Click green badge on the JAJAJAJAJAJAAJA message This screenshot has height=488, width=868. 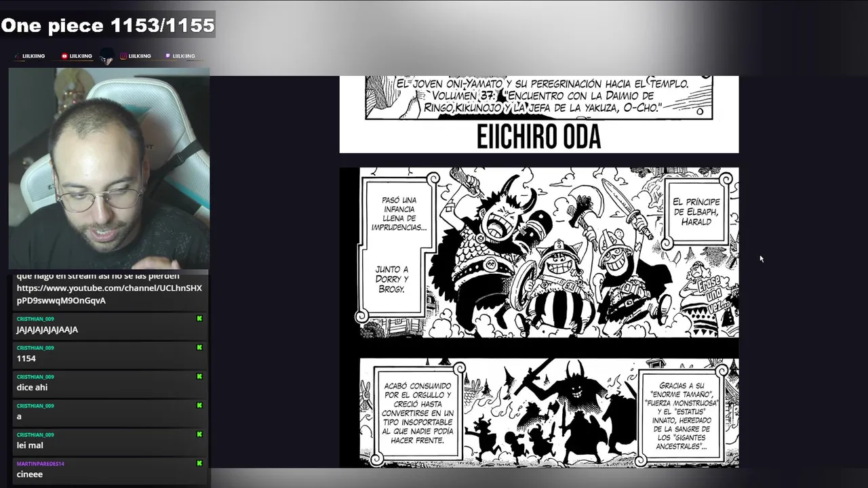tap(199, 319)
